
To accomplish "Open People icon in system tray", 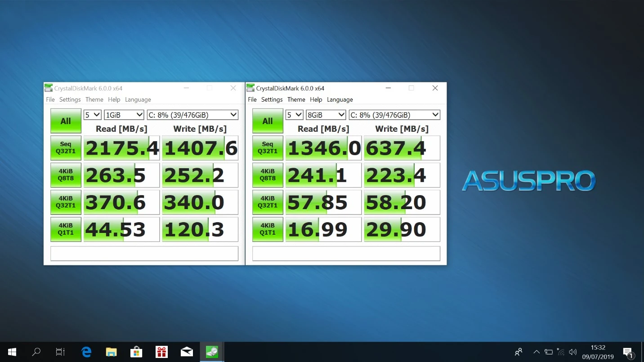I will [519, 352].
